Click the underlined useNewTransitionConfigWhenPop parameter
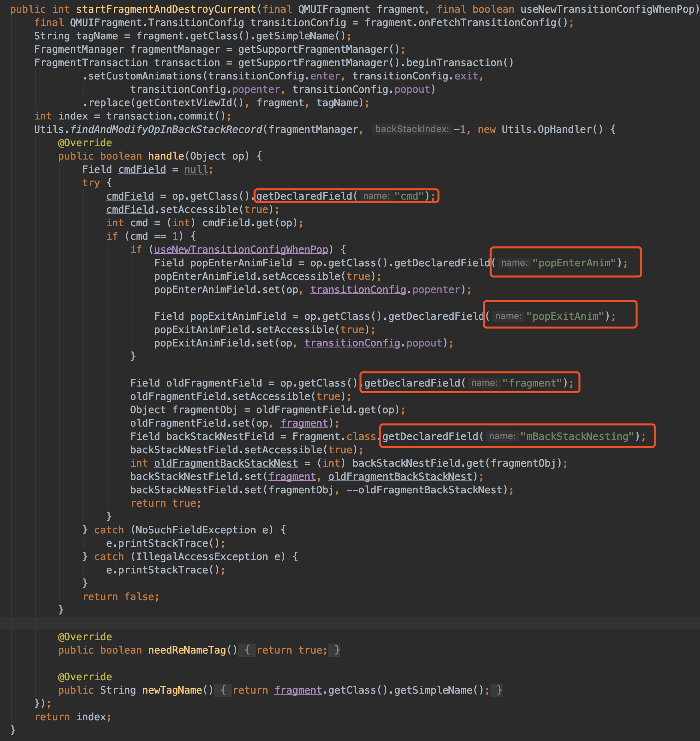 coord(241,249)
